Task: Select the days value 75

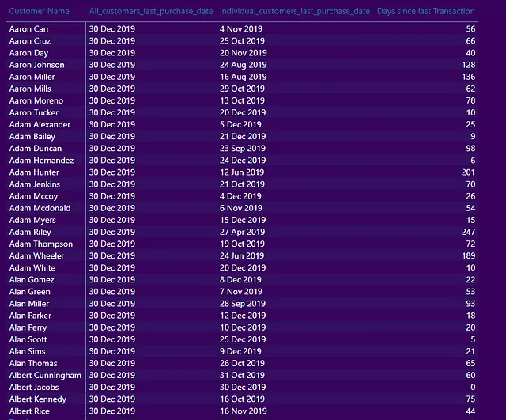Action: pos(470,399)
